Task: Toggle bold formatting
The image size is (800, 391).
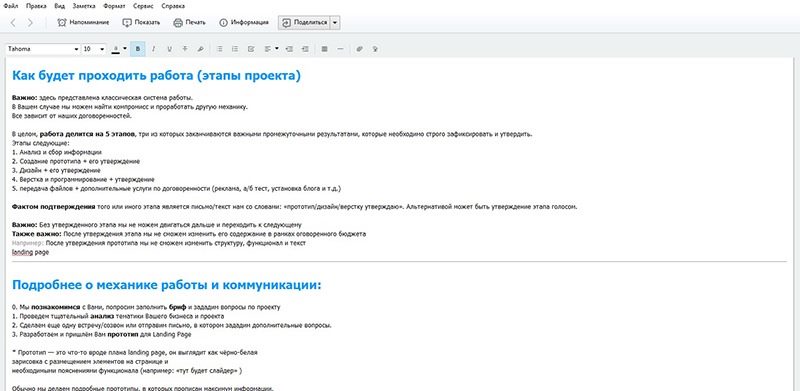Action: (138, 49)
